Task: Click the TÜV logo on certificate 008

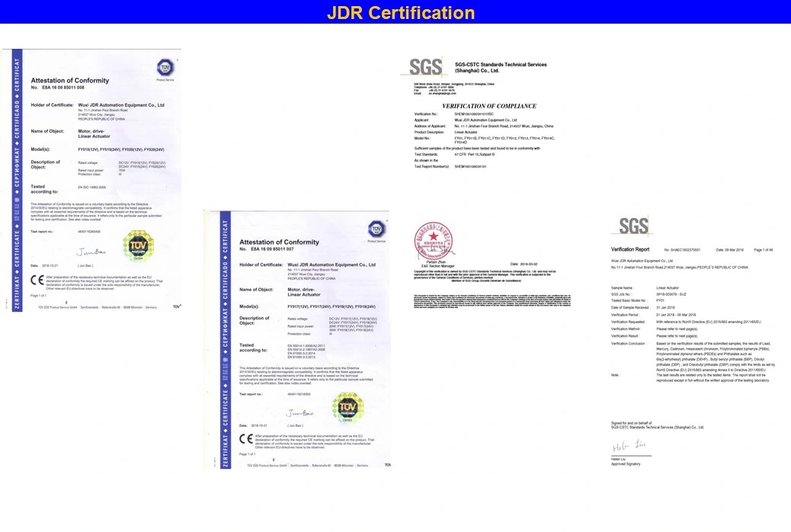Action: tap(165, 67)
